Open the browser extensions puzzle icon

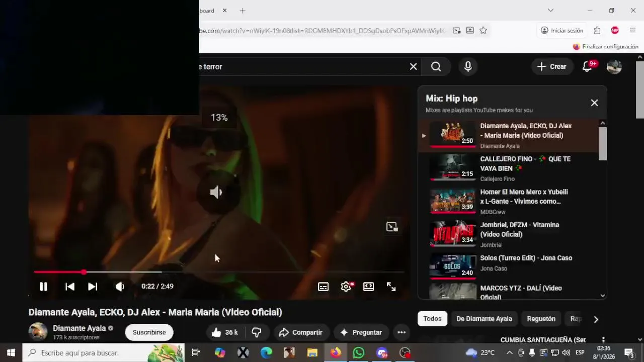pyautogui.click(x=597, y=31)
